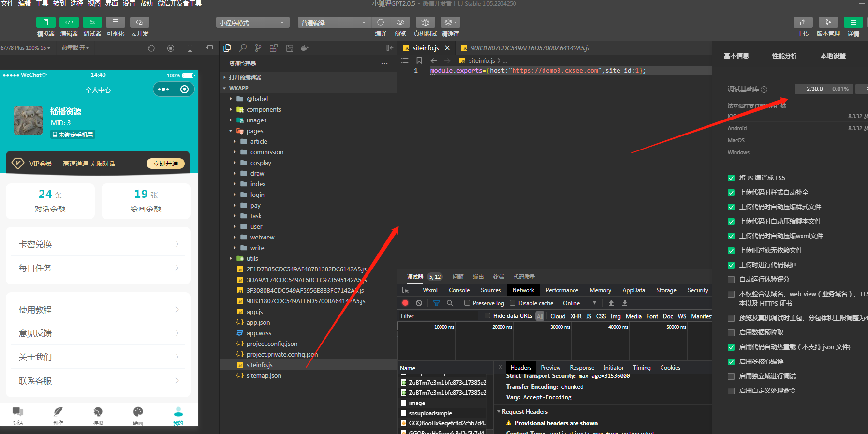Open the search icon in the sidebar
The width and height of the screenshot is (868, 434).
coord(243,48)
